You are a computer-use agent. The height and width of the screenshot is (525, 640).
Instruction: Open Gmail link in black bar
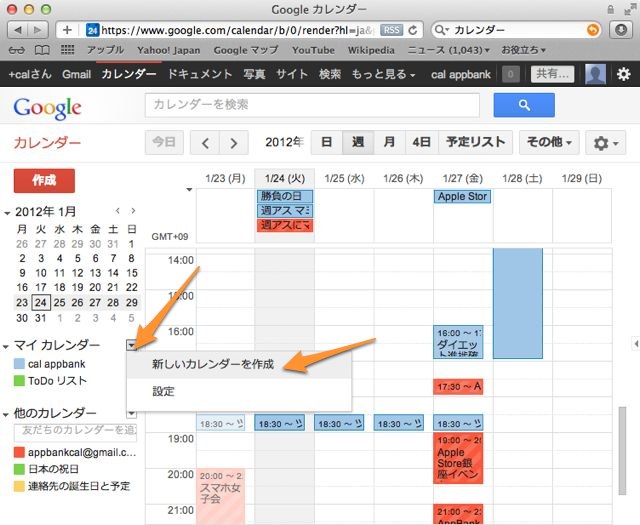[76, 74]
